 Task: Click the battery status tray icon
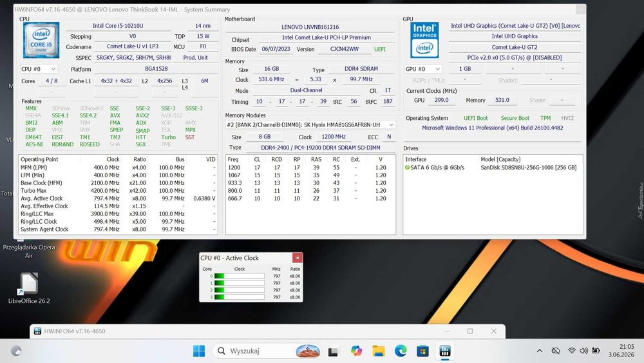(596, 351)
